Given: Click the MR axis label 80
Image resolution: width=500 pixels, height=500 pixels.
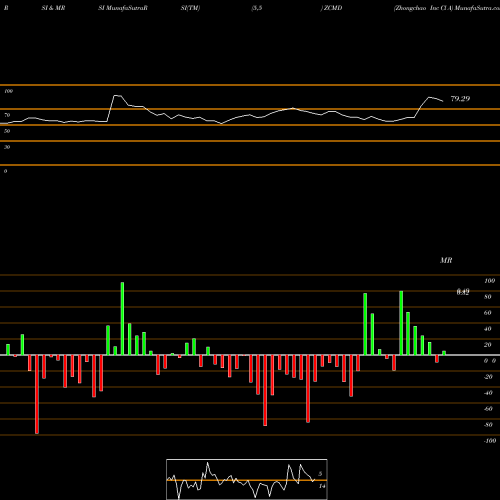Looking at the screenshot, I should [x=488, y=297].
